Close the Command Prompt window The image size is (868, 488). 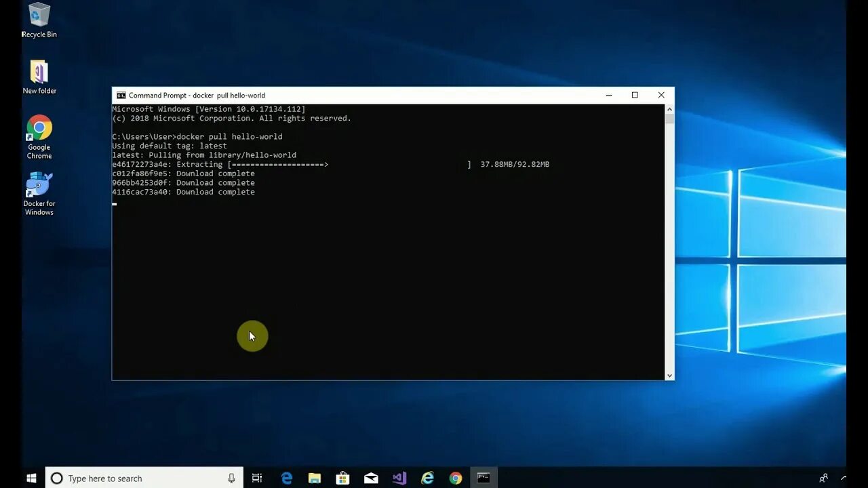coord(661,96)
